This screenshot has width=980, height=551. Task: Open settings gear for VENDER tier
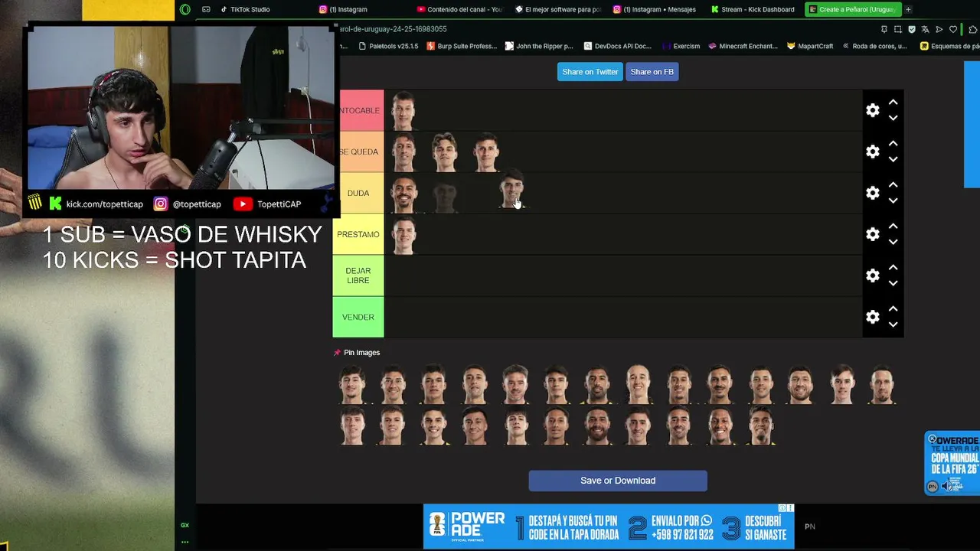(873, 317)
